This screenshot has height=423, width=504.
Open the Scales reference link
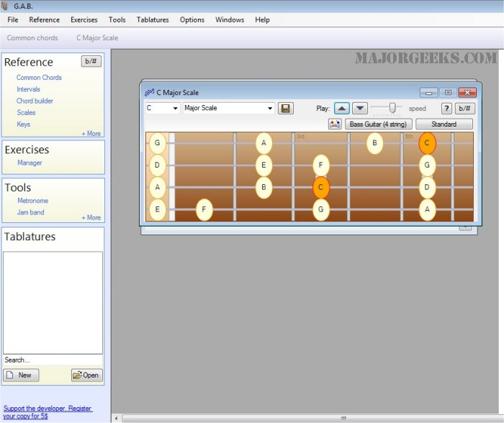click(26, 112)
